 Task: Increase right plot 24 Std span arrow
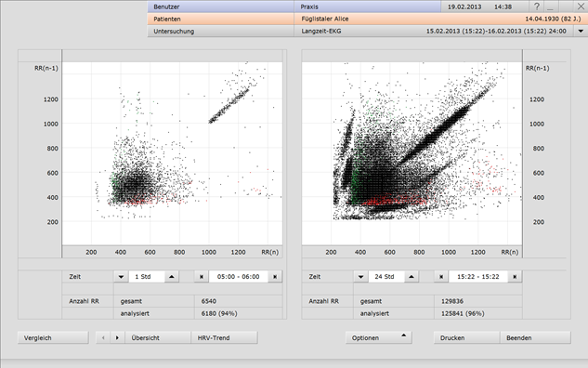tap(412, 277)
